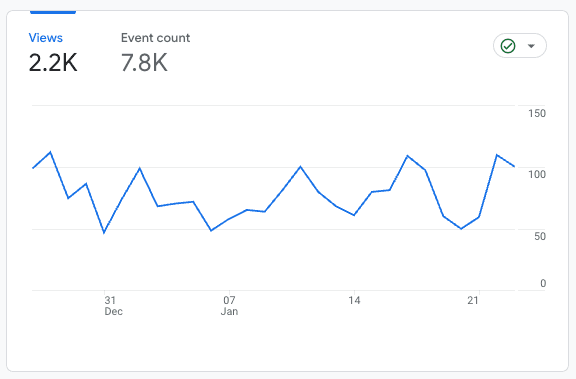Click the 7.8K event count value
This screenshot has height=379, width=576.
click(x=144, y=62)
